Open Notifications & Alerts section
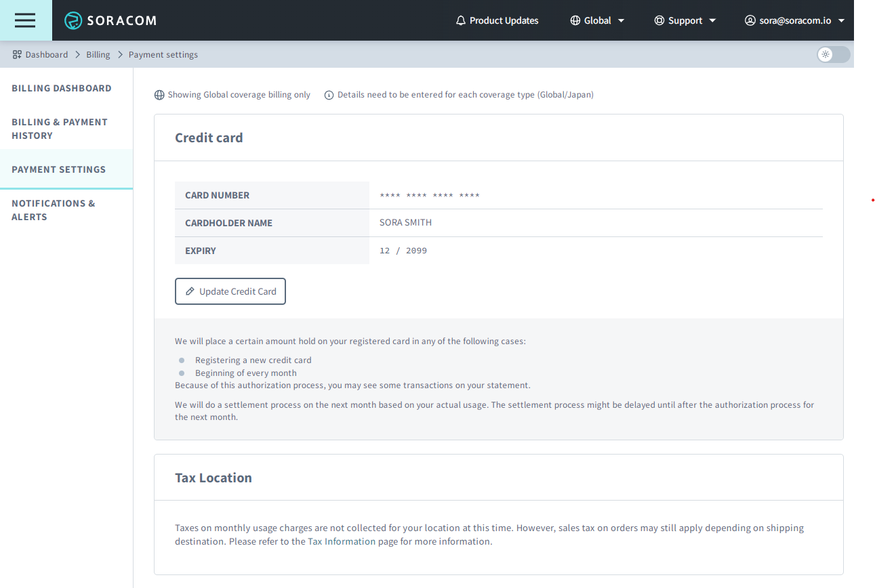Viewport: 875px width, 588px height. coord(54,210)
